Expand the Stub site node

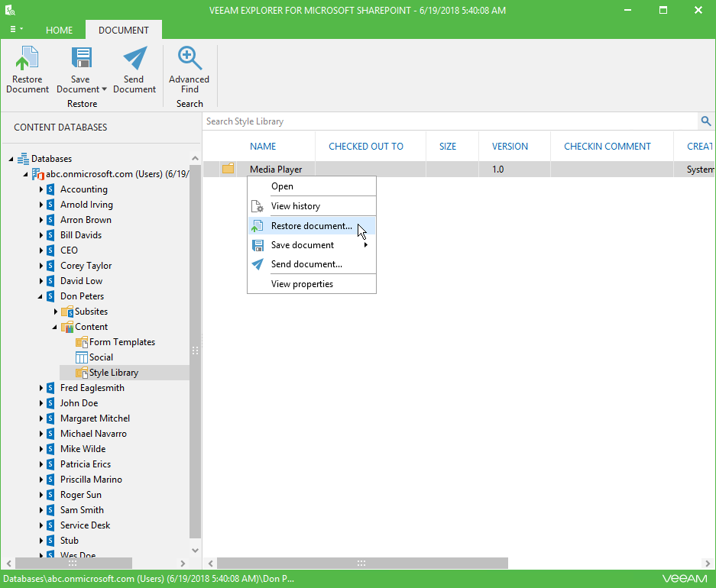(x=41, y=541)
